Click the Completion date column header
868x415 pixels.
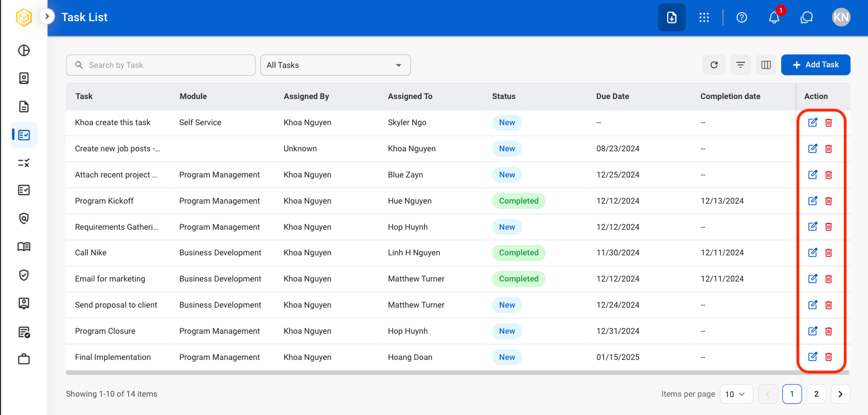[x=730, y=96]
